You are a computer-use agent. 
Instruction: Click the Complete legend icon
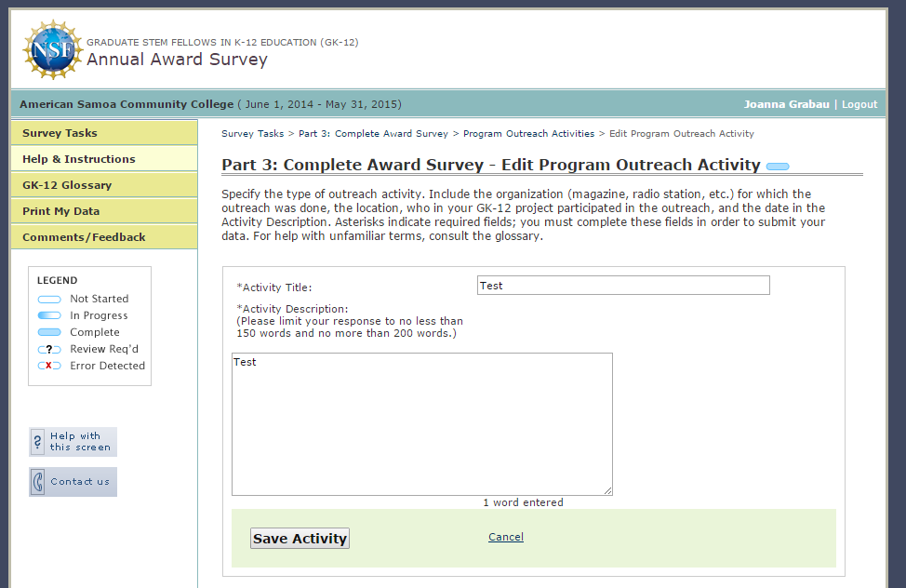click(x=49, y=332)
